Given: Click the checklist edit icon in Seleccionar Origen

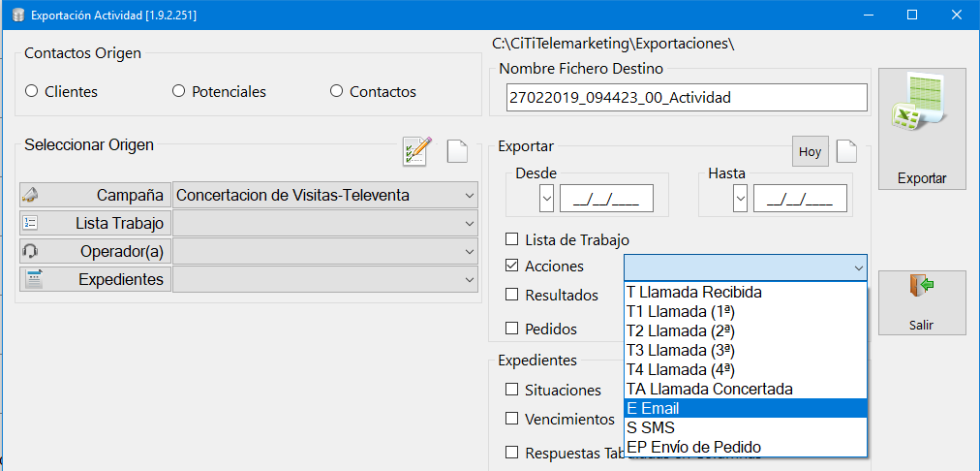Looking at the screenshot, I should [x=416, y=151].
